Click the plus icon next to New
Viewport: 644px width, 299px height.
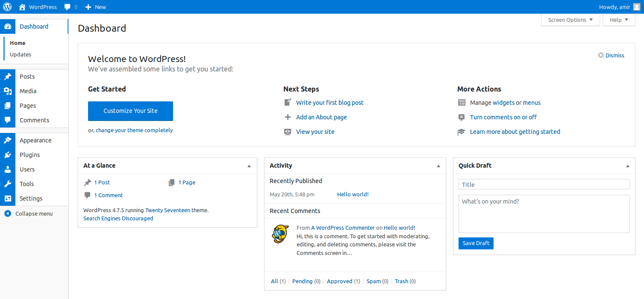click(x=88, y=7)
